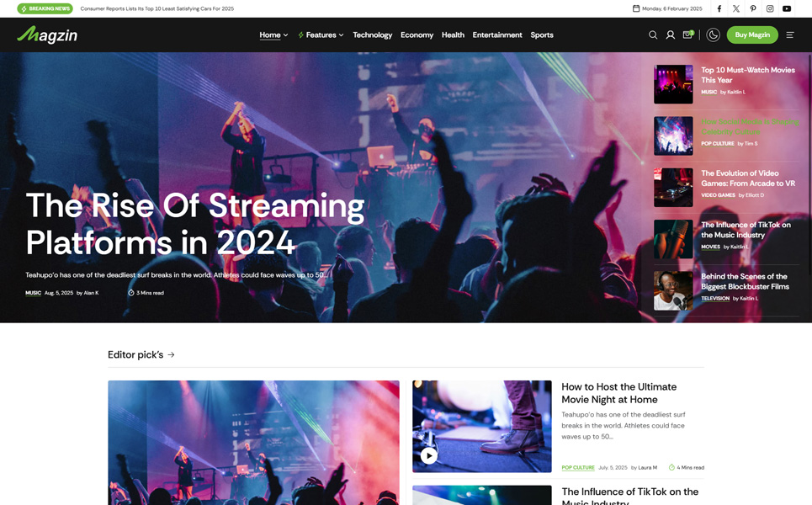Select the Entertainment menu item
Screen dimensions: 812x505
pos(497,35)
